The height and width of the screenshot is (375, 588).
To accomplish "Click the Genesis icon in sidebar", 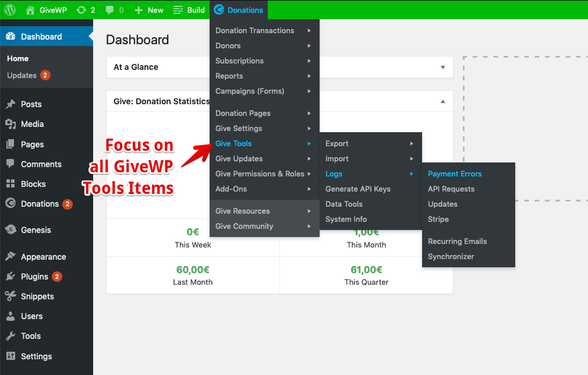I will (x=10, y=229).
